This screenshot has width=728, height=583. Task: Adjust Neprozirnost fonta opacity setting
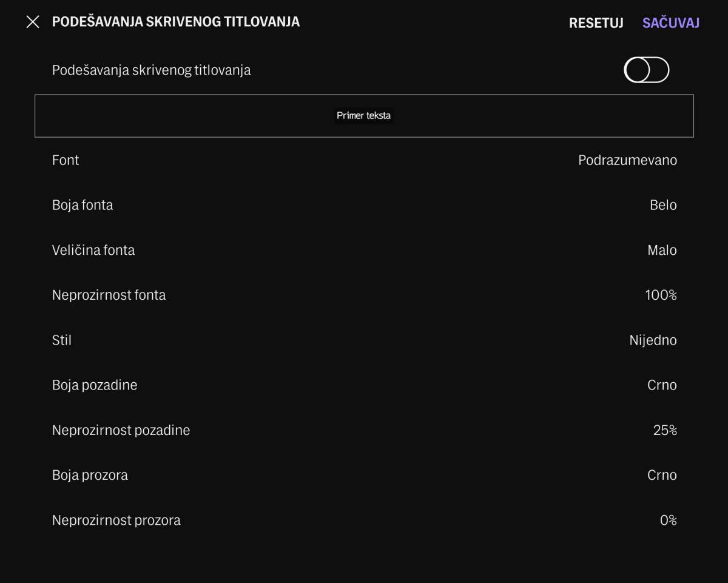point(364,295)
